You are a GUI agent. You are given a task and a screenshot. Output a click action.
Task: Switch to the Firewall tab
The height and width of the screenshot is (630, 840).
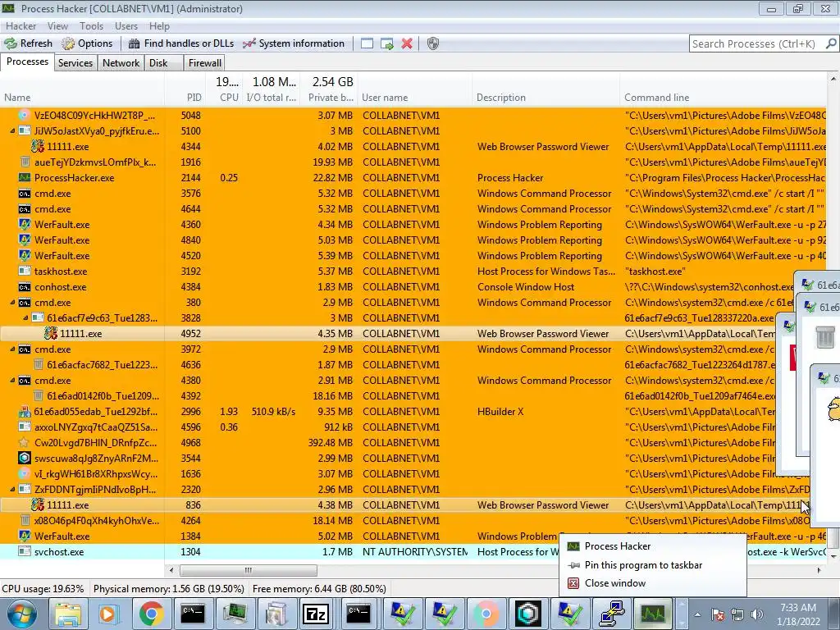204,62
